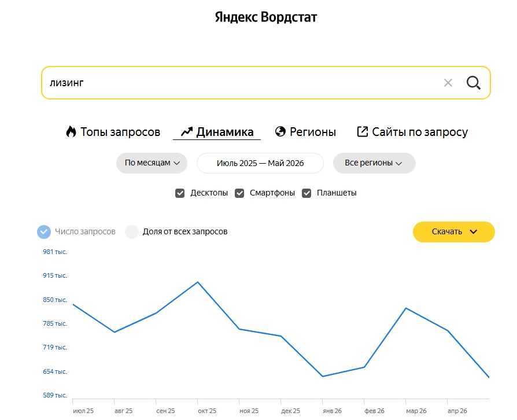Open the Июль 2025 — Май 2026 date range picker
517x420 pixels.
click(x=260, y=163)
